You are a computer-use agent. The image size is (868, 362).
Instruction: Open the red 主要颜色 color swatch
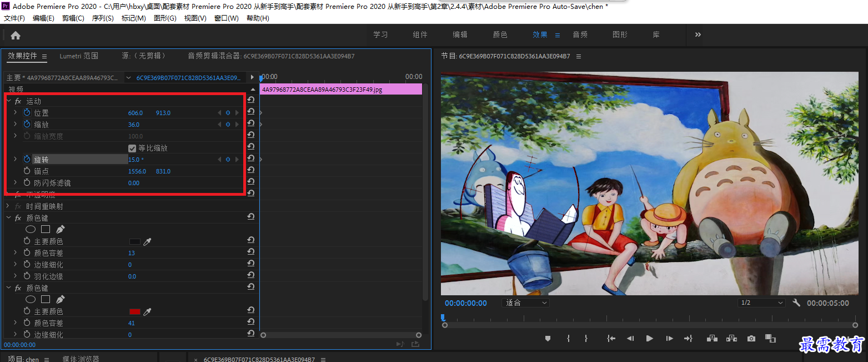[134, 311]
